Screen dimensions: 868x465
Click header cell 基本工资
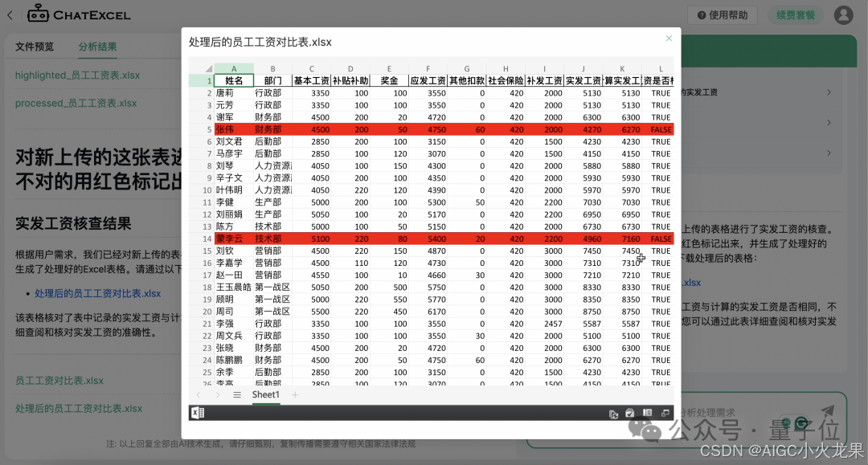312,81
